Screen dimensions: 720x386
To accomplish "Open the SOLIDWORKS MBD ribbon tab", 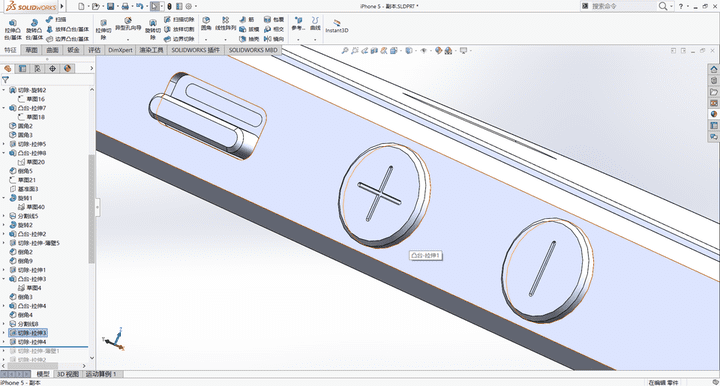I will point(253,50).
